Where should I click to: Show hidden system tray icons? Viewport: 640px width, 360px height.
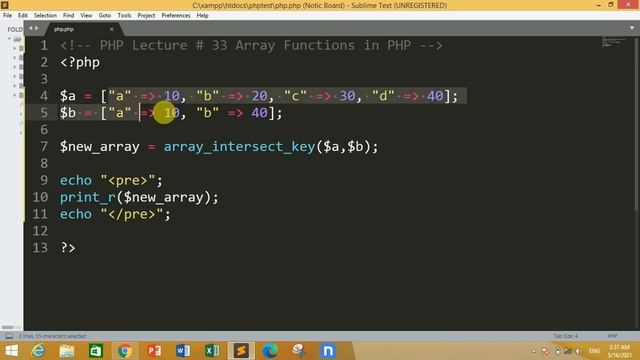point(534,351)
